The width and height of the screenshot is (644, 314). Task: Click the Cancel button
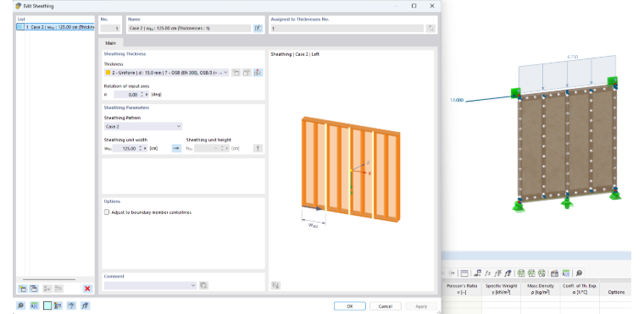click(386, 306)
